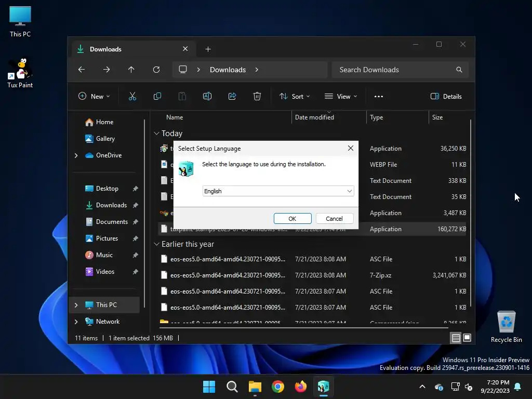Screen dimensions: 532x399
Task: Go forward with the right arrow
Action: [107, 70]
